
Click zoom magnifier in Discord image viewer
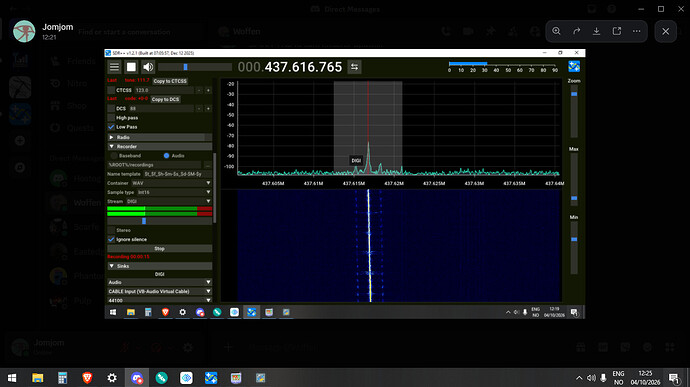(556, 31)
